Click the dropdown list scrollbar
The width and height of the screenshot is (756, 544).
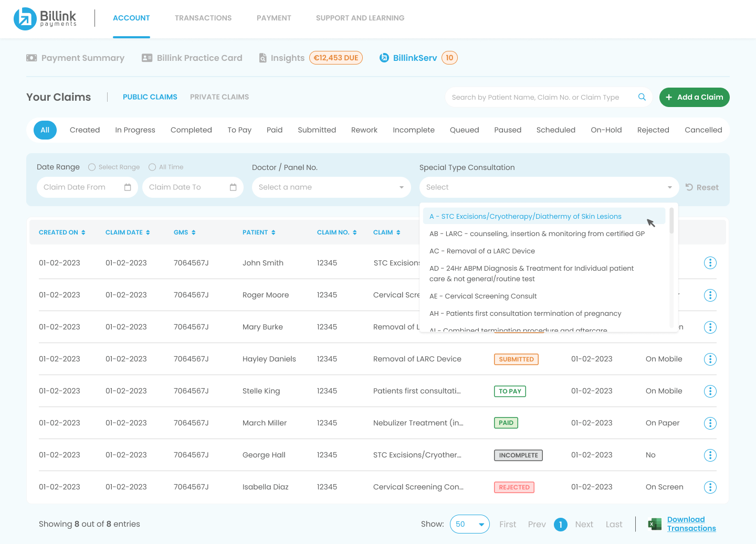click(x=671, y=221)
